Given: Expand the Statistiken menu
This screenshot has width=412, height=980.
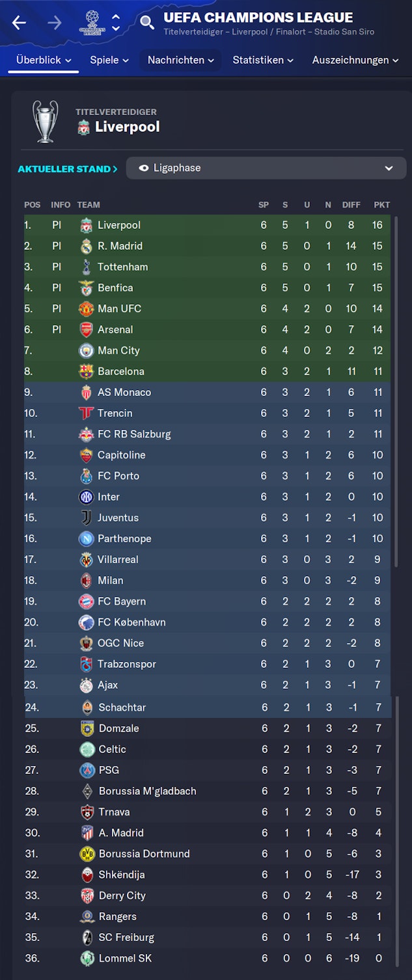Looking at the screenshot, I should [262, 60].
